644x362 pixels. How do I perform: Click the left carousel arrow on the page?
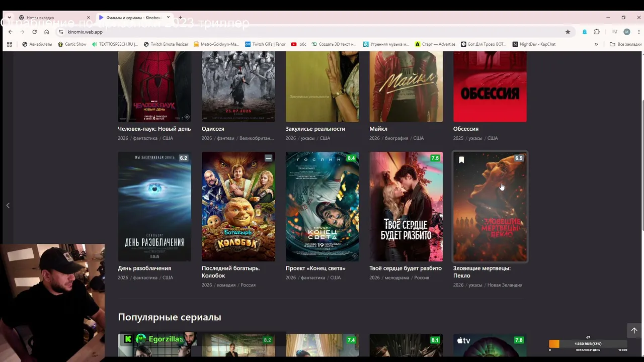tap(8, 206)
